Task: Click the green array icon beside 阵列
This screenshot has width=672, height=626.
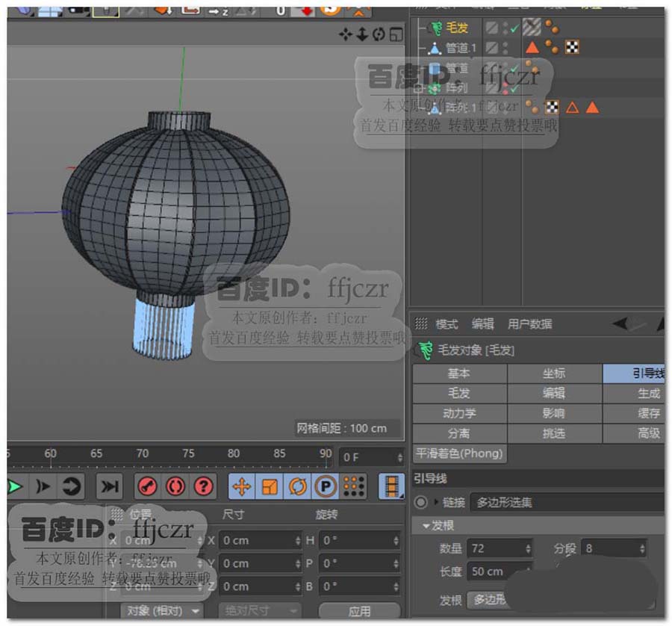Action: click(434, 88)
